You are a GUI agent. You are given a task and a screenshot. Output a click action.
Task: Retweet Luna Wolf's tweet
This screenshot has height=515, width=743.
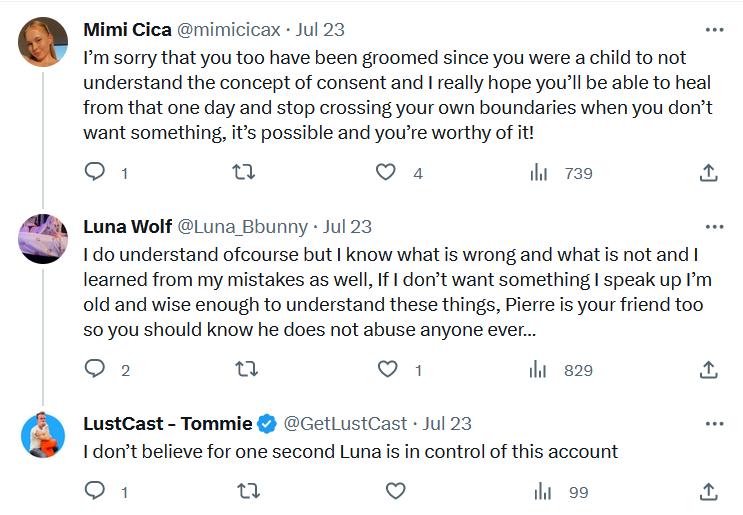coord(244,370)
